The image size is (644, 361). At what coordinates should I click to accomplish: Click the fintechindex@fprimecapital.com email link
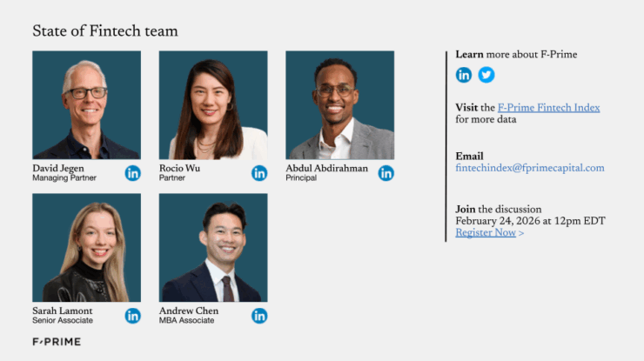click(x=529, y=168)
